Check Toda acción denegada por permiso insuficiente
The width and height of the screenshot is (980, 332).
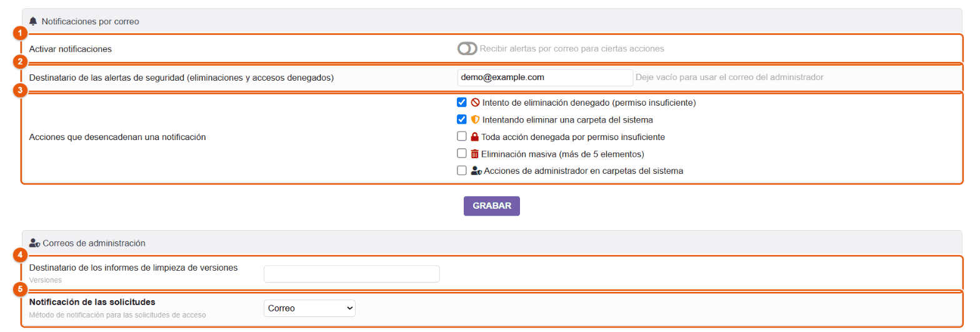[462, 136]
